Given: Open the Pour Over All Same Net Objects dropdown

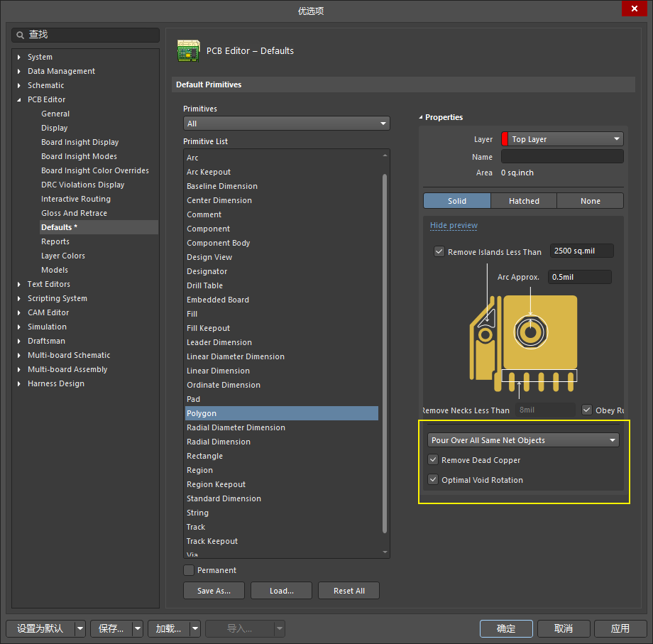Looking at the screenshot, I should pos(523,440).
